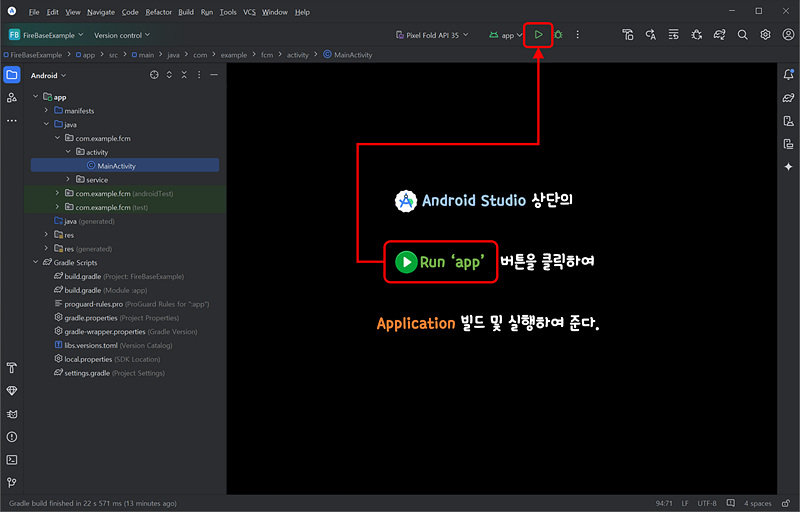Hide the Project panel with minus icon
Image resolution: width=800 pixels, height=512 pixels.
214,75
